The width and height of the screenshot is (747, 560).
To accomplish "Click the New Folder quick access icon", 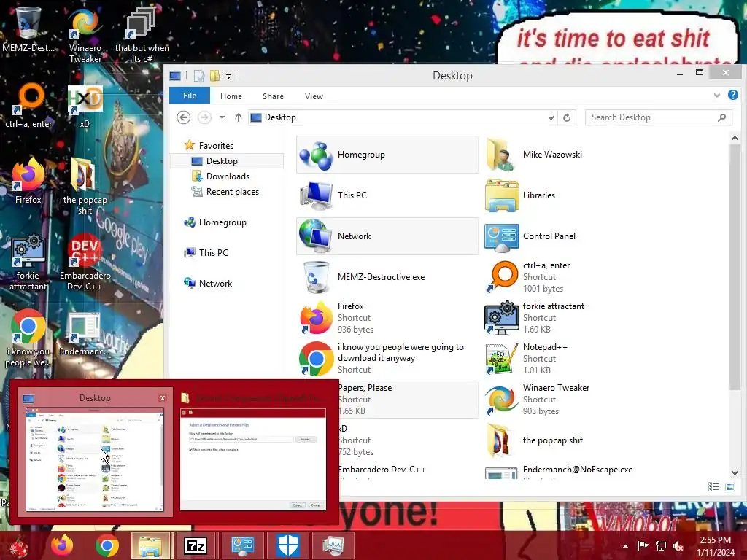I will coord(215,76).
